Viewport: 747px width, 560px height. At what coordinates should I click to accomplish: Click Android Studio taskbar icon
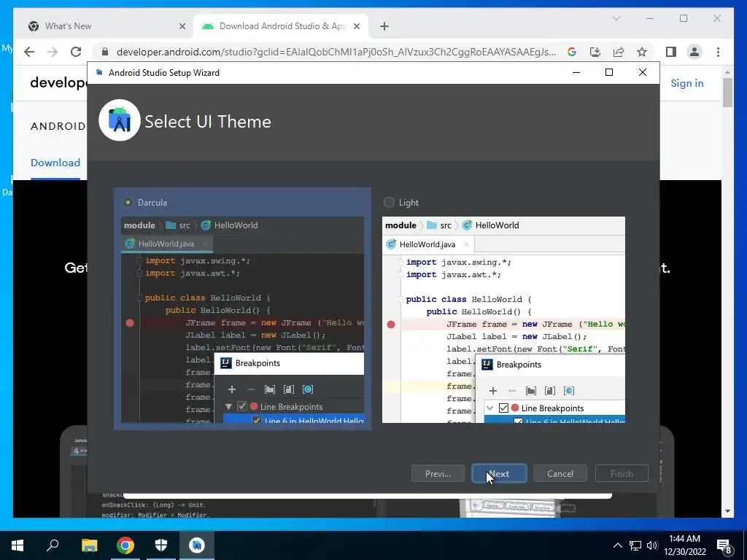tap(197, 545)
